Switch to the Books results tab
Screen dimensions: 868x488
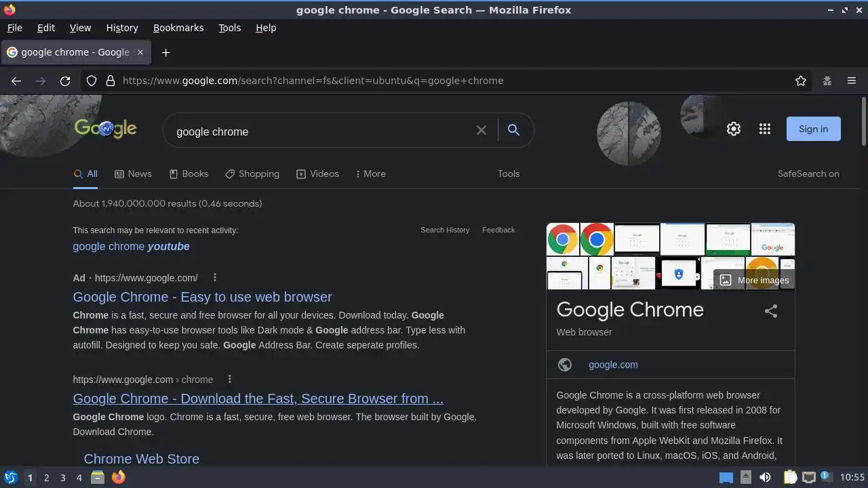(x=189, y=174)
